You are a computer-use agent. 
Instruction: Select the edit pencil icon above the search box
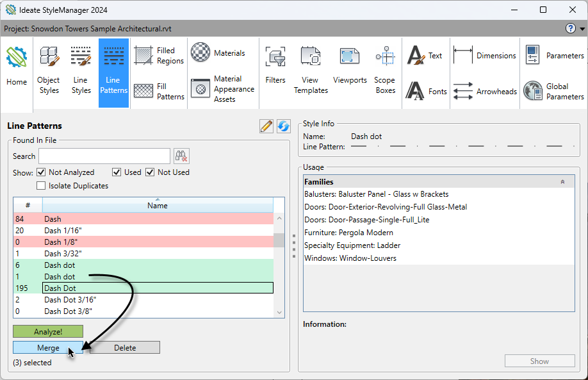pyautogui.click(x=266, y=126)
